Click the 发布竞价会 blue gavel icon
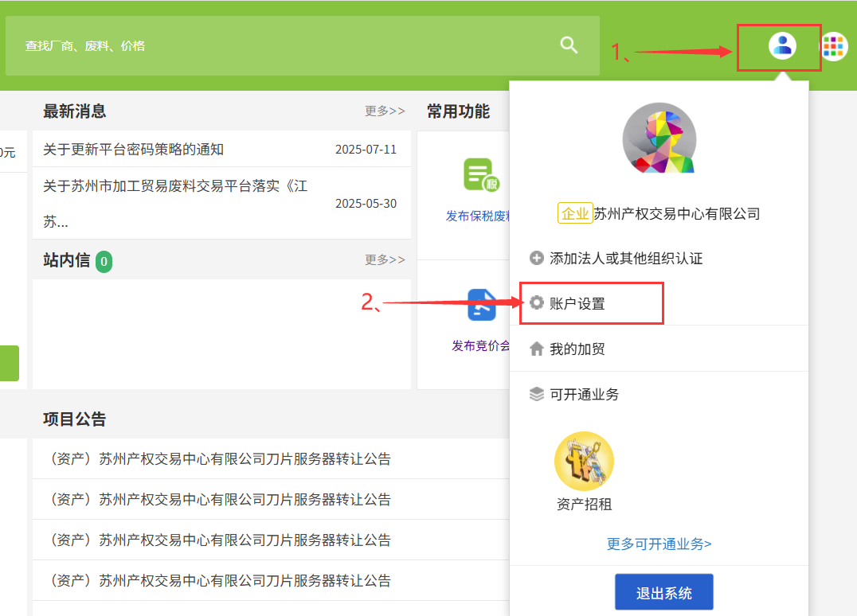 click(x=481, y=305)
